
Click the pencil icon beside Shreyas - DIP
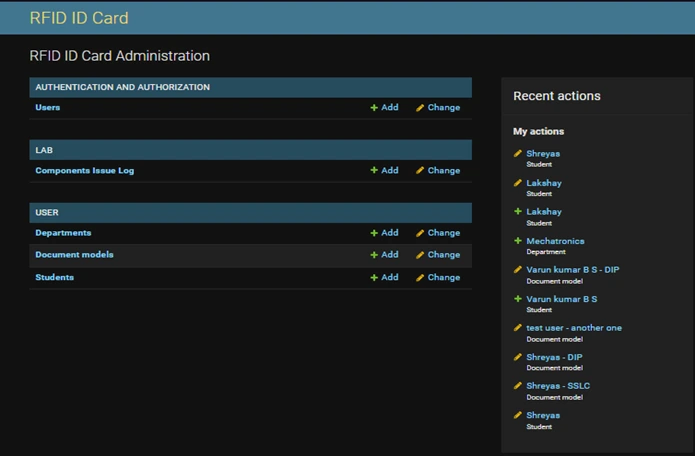coord(517,357)
